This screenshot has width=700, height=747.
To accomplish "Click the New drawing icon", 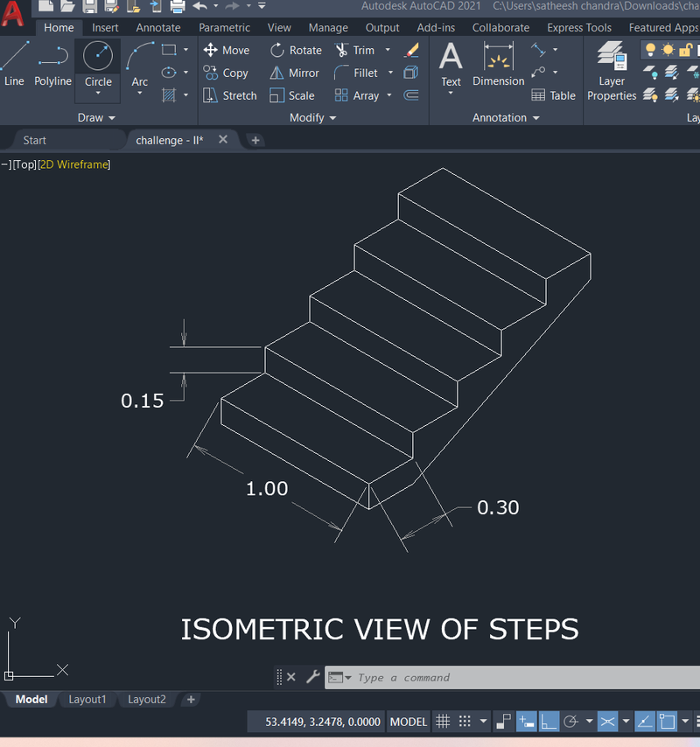I will 45,5.
